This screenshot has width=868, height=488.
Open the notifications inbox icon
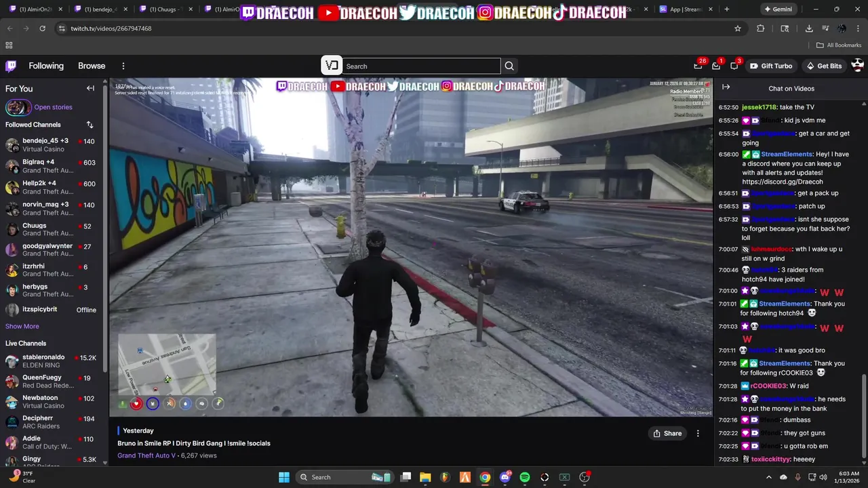click(x=716, y=66)
